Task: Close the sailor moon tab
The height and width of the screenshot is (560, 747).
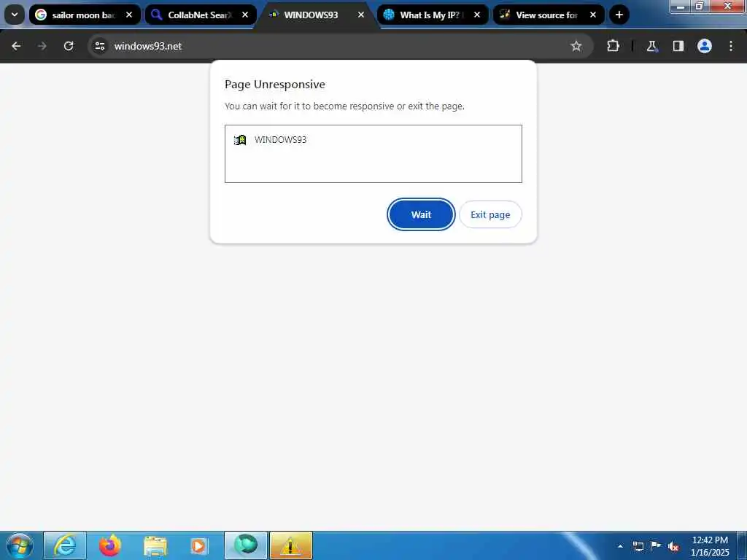Action: point(129,15)
